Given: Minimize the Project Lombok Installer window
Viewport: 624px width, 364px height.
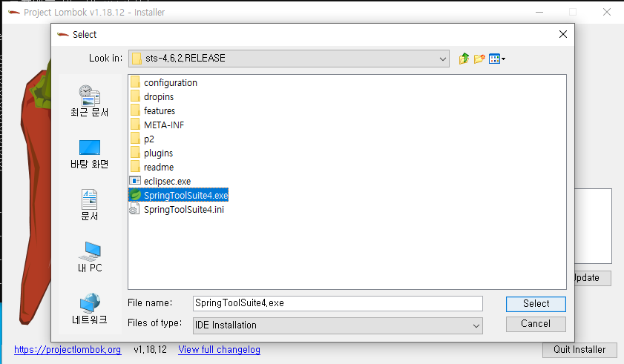Looking at the screenshot, I should pos(539,12).
